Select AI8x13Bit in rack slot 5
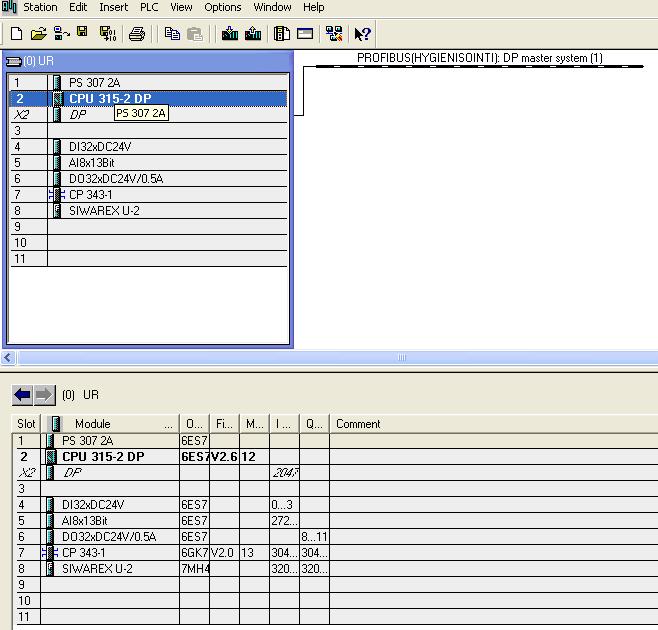The width and height of the screenshot is (658, 630). [149, 162]
